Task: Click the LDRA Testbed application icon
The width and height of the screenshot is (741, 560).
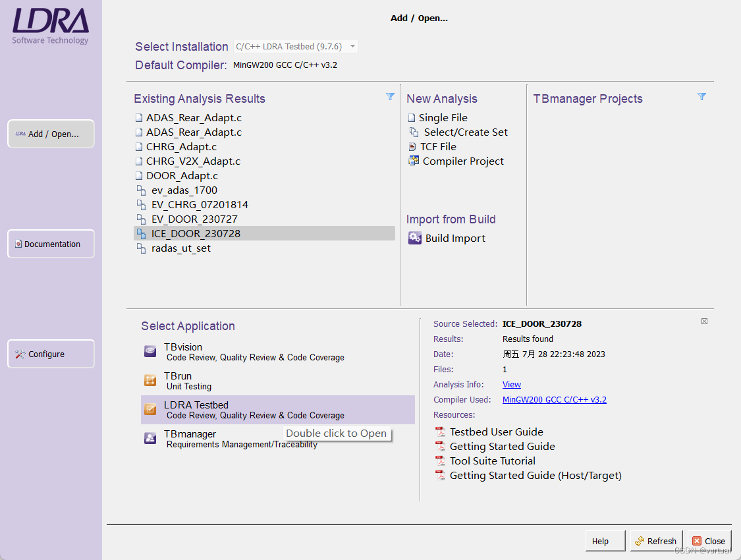Action: 150,408
